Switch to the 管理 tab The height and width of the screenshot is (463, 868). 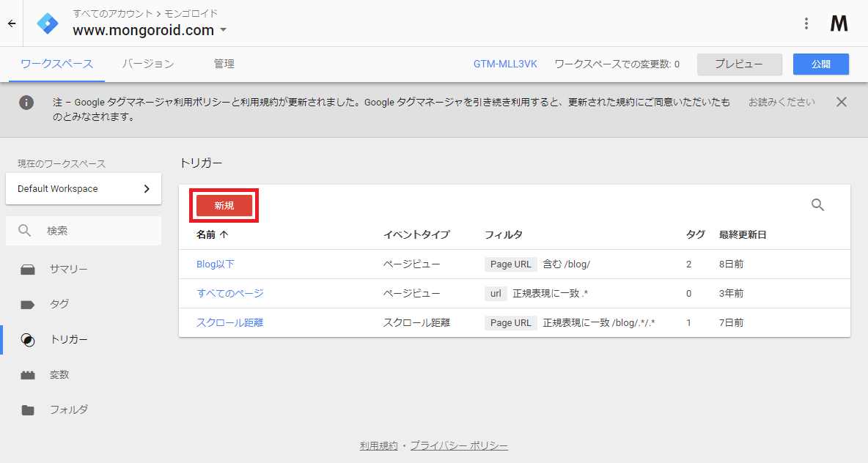[x=224, y=64]
